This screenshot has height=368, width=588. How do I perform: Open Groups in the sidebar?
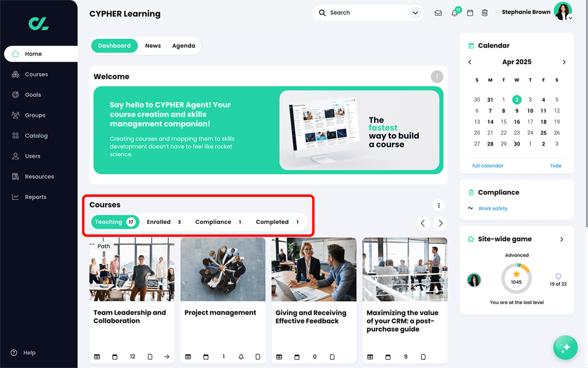(35, 116)
